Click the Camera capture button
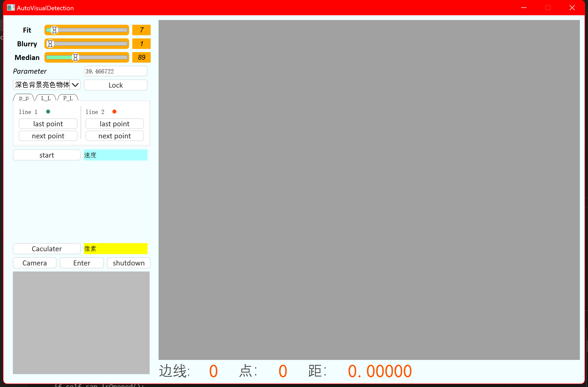 click(x=34, y=263)
